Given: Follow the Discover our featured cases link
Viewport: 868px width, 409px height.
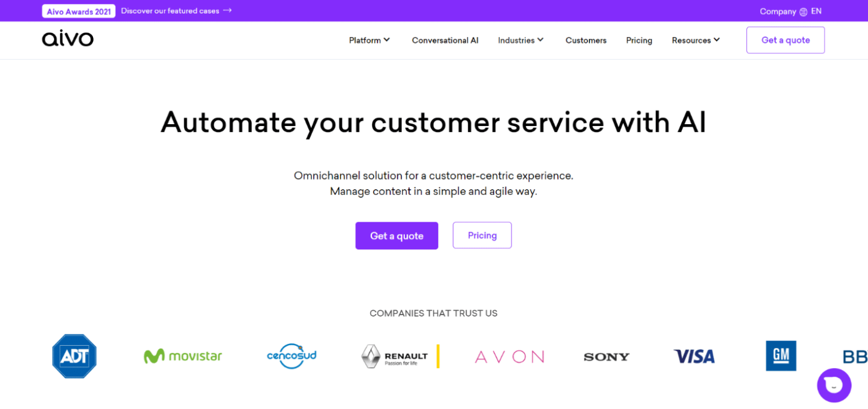Looking at the screenshot, I should (x=176, y=11).
